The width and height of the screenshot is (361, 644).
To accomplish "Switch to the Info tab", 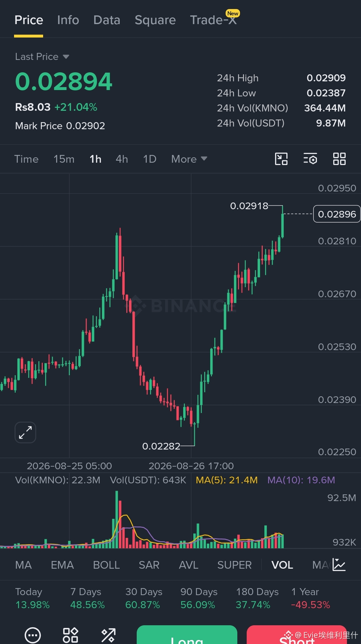I will (x=68, y=20).
